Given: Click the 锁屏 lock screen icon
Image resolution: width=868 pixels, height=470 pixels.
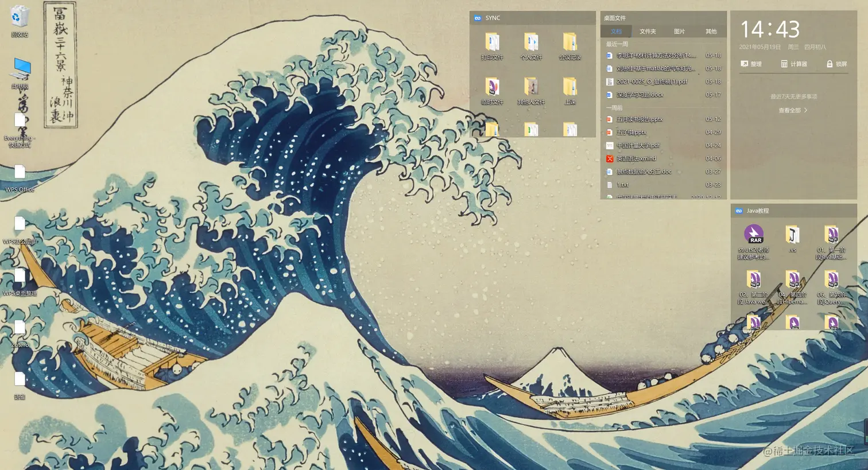Looking at the screenshot, I should (x=830, y=64).
